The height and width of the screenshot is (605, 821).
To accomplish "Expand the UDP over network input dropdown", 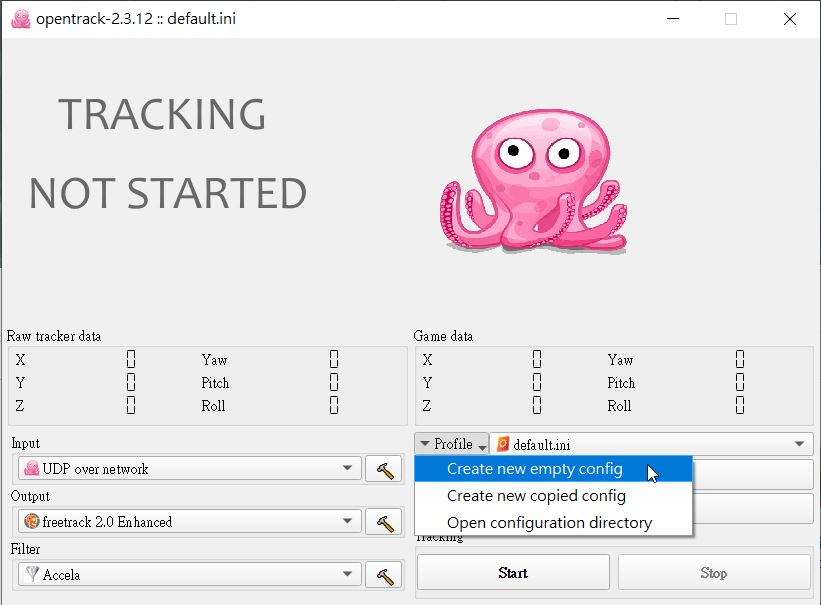I will pyautogui.click(x=190, y=468).
